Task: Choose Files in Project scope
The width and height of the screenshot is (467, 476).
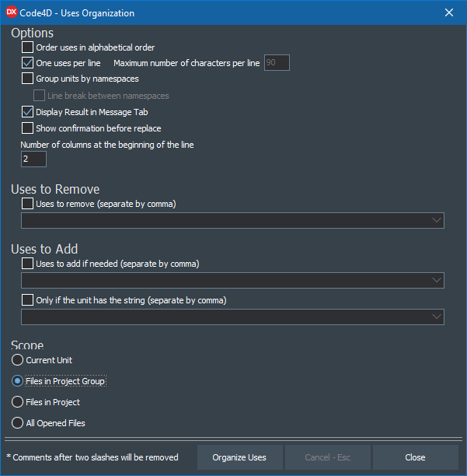Action: click(x=18, y=402)
